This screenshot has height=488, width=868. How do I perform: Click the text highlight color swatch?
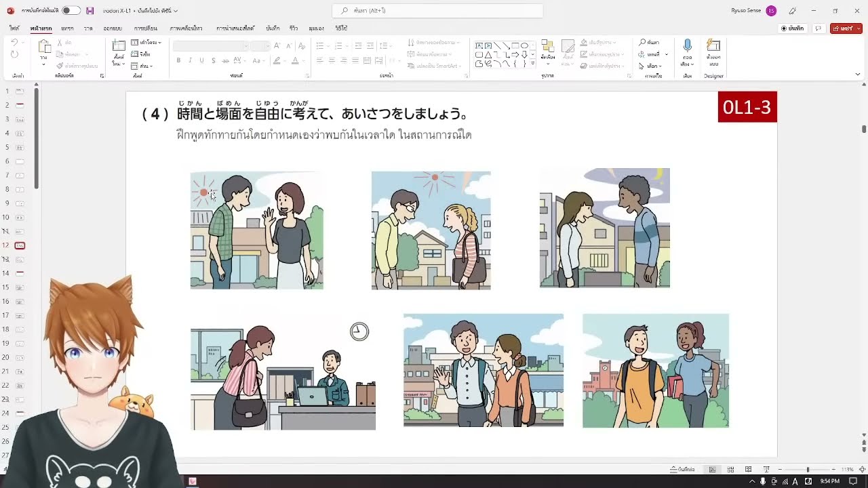[277, 60]
